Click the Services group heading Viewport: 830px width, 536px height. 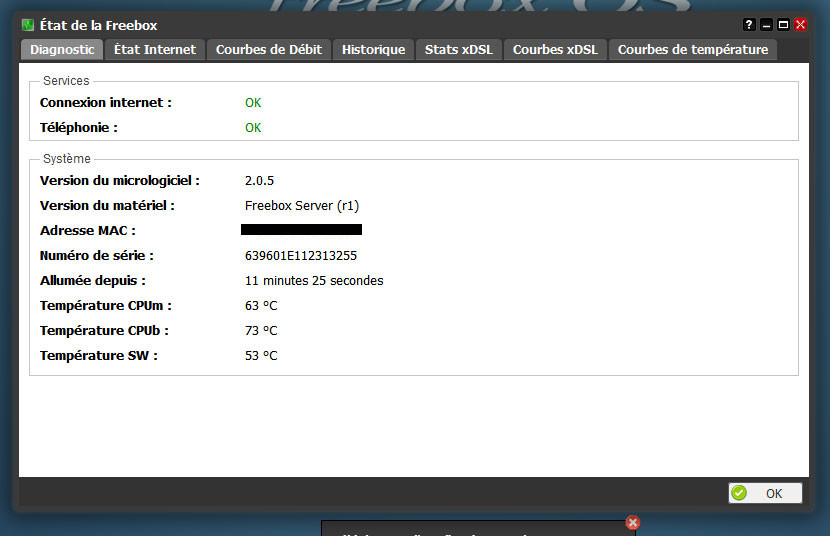66,81
